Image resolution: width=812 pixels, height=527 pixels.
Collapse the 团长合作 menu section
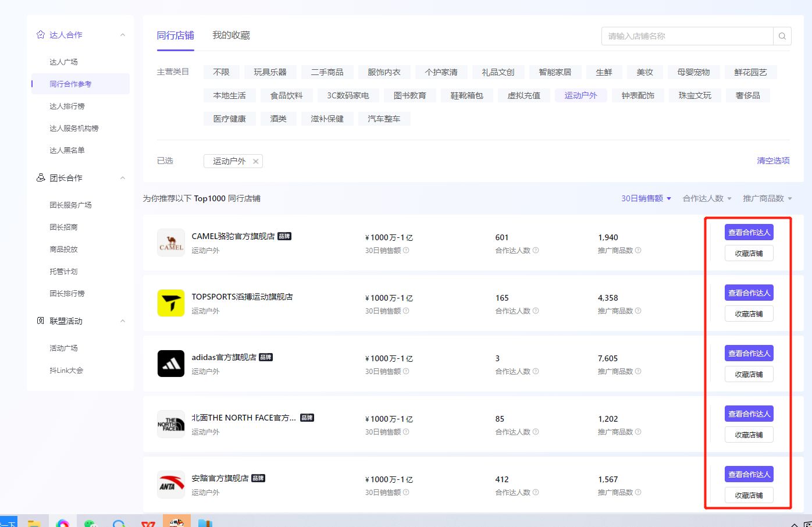[x=123, y=178]
